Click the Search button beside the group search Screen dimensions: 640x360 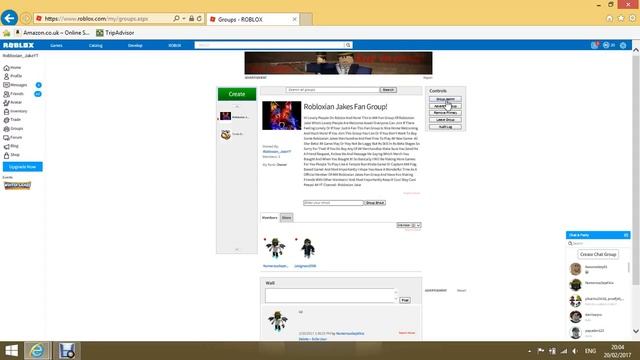(388, 90)
